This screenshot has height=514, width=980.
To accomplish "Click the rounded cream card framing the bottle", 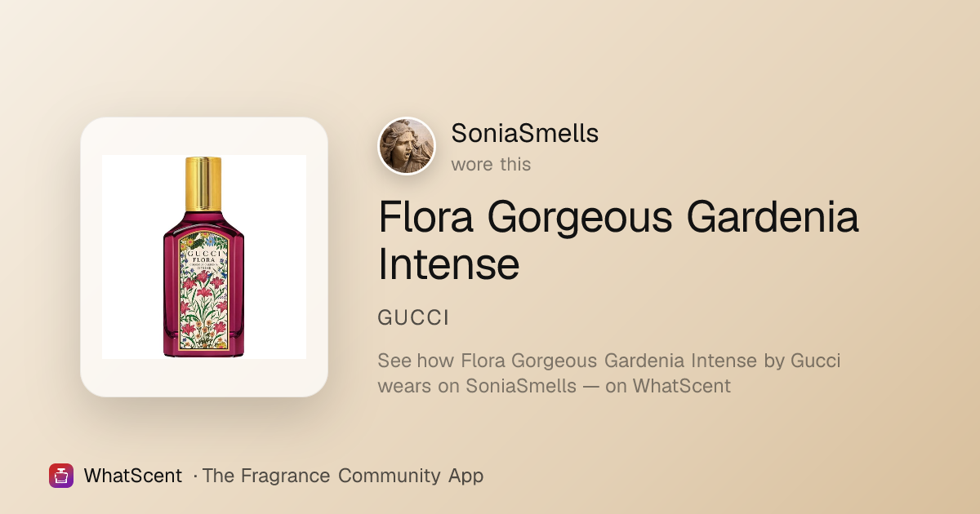I will [x=204, y=257].
